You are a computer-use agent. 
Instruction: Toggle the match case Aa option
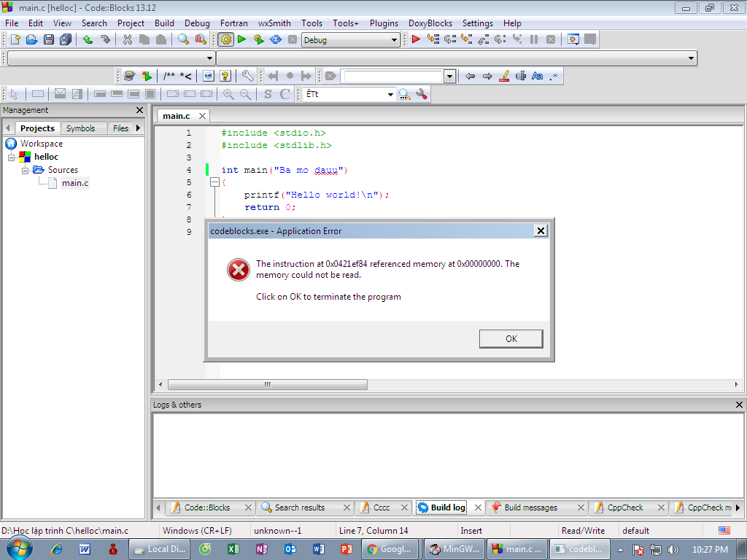(x=538, y=76)
